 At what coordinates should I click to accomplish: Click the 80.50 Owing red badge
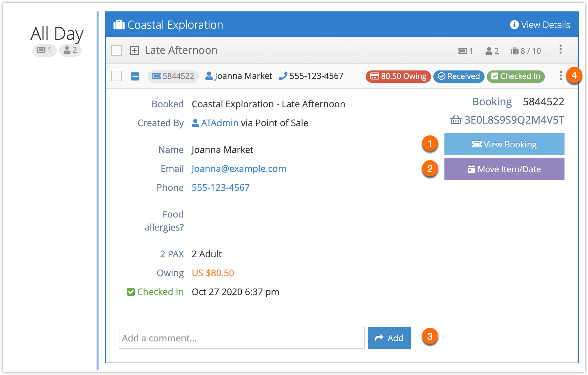point(398,76)
